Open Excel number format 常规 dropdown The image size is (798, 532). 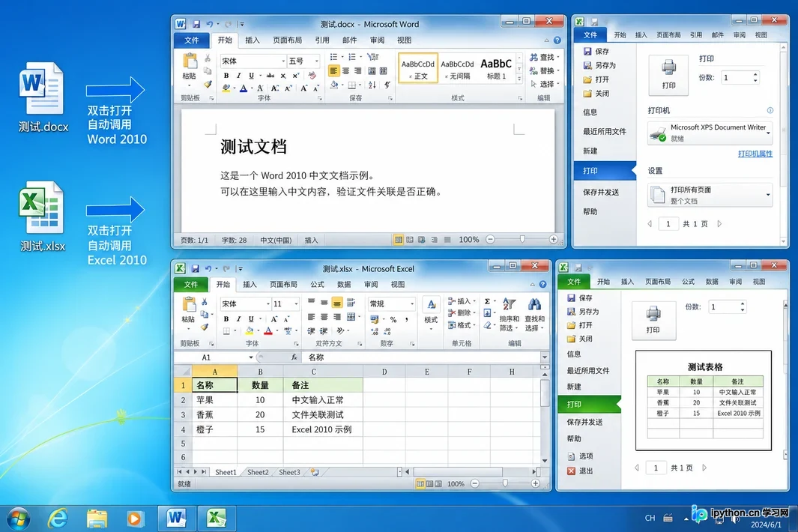(x=411, y=304)
